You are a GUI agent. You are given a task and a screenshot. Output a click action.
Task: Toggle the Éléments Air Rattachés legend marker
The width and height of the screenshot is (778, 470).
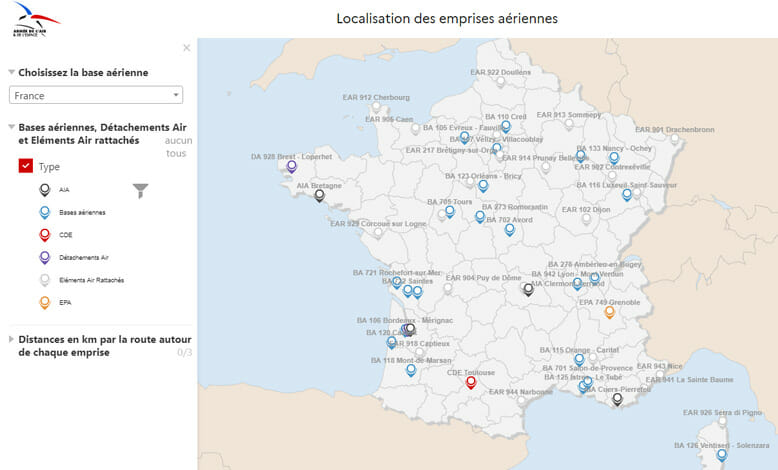(x=45, y=280)
